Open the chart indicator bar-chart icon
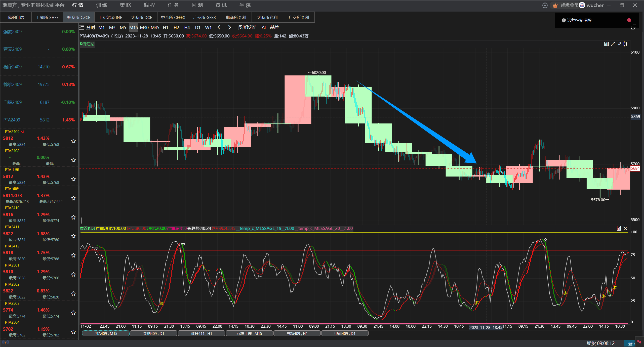Image resolution: width=644 pixels, height=347 pixels. [607, 44]
